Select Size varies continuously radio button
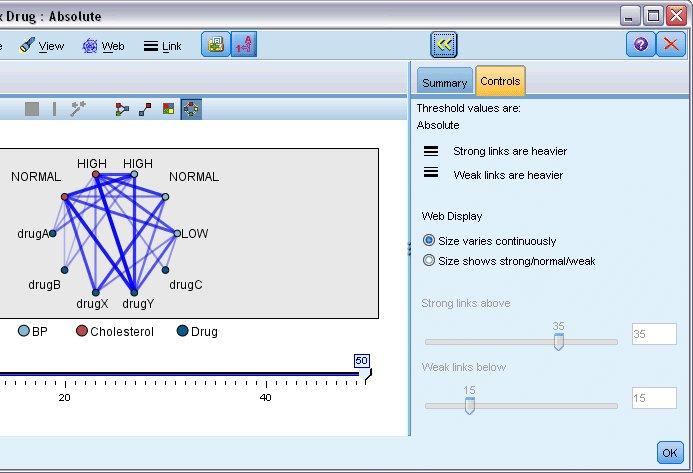This screenshot has width=693, height=473. pos(429,240)
